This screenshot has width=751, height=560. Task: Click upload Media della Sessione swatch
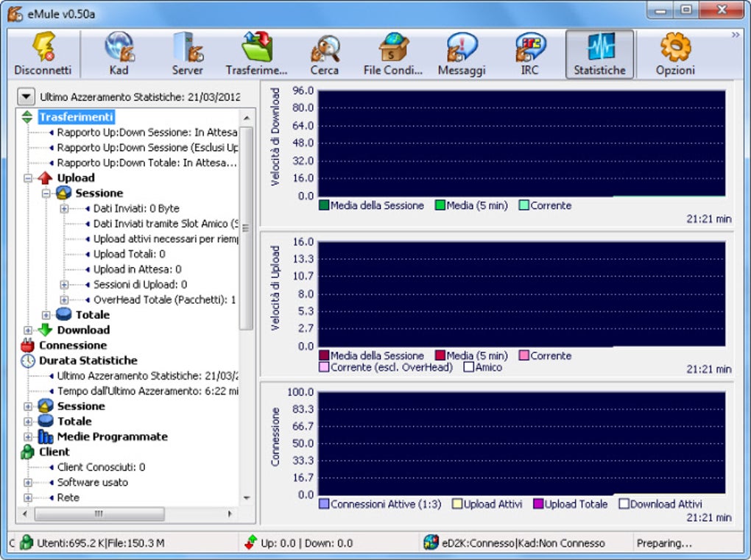pyautogui.click(x=324, y=355)
